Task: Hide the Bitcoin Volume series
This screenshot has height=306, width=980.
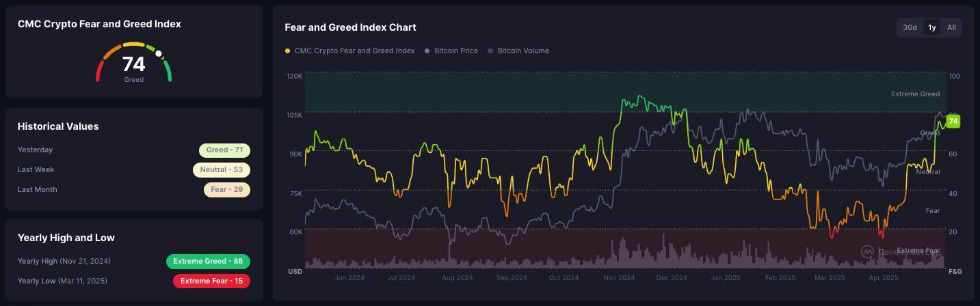Action: click(x=523, y=51)
